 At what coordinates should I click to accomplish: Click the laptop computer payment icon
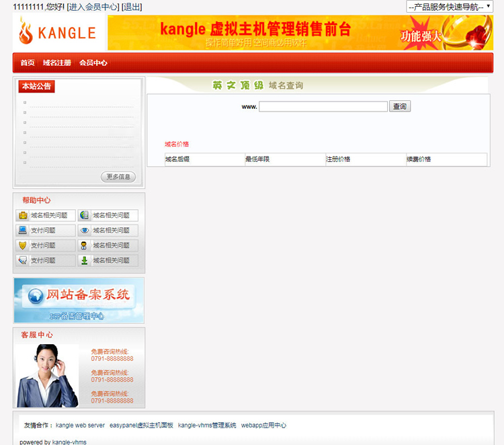(23, 231)
